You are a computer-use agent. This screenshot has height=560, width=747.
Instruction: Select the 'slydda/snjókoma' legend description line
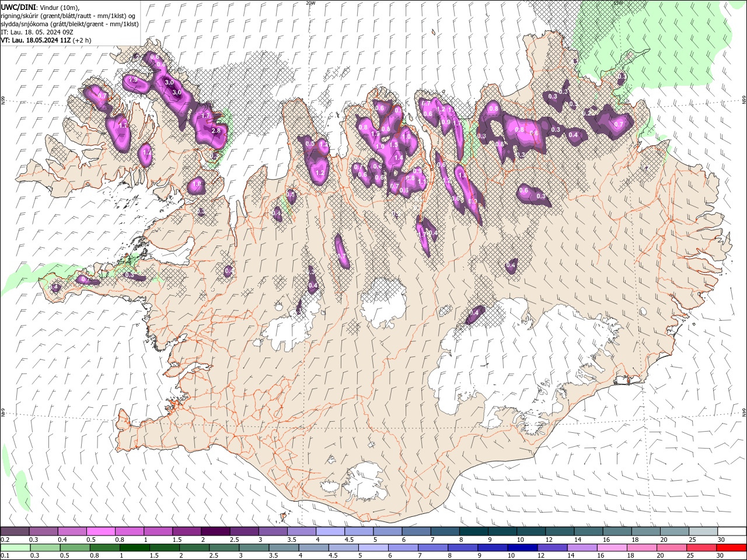point(69,24)
